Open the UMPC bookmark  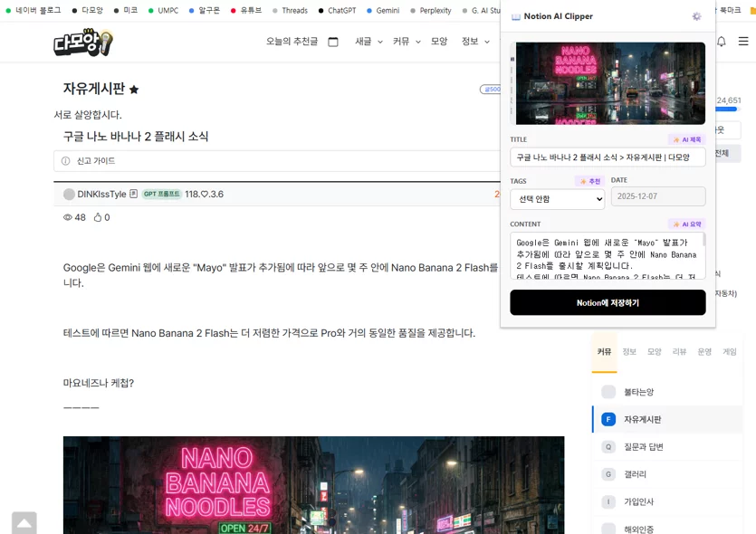pyautogui.click(x=163, y=10)
